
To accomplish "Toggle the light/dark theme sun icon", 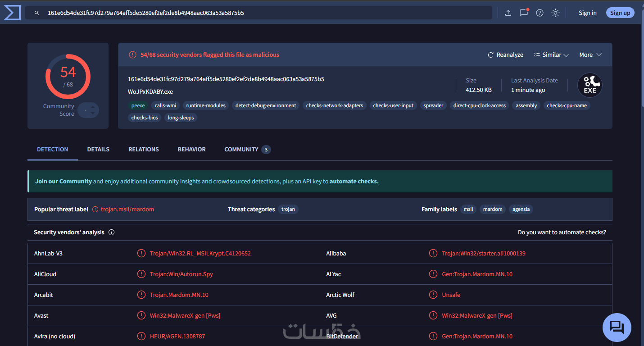I will click(x=555, y=13).
